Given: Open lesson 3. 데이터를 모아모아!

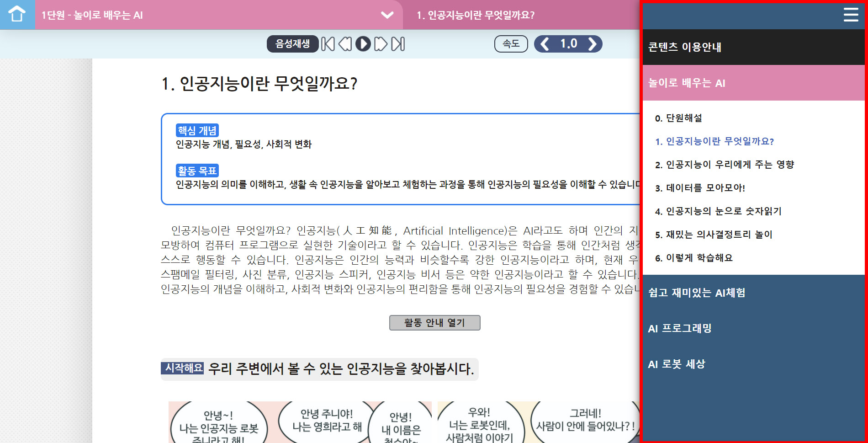Looking at the screenshot, I should pyautogui.click(x=700, y=188).
